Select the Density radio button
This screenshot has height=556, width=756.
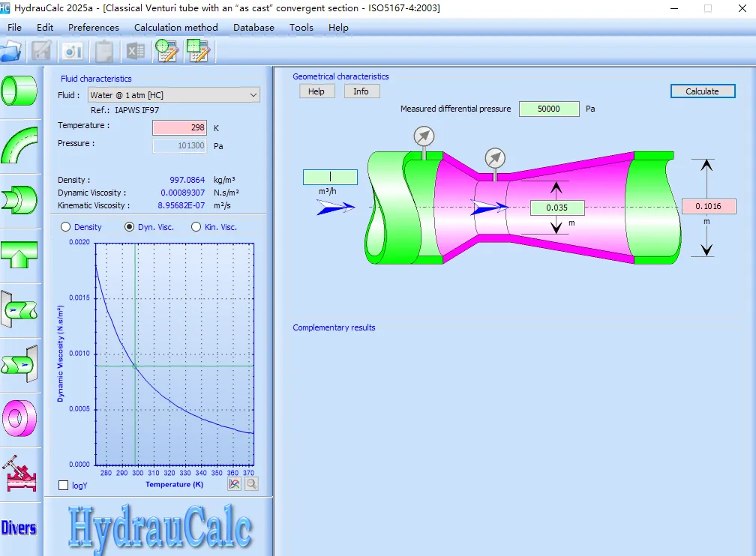pos(66,227)
